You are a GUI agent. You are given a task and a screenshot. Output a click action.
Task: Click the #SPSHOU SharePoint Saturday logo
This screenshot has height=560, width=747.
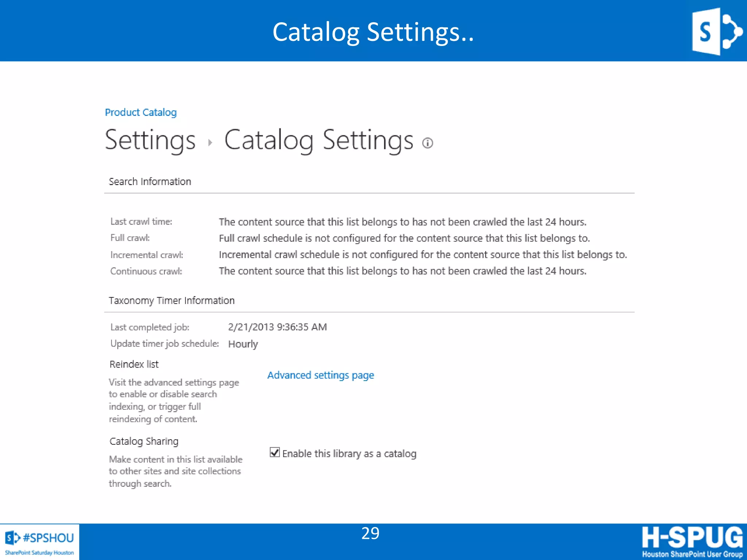point(39,542)
